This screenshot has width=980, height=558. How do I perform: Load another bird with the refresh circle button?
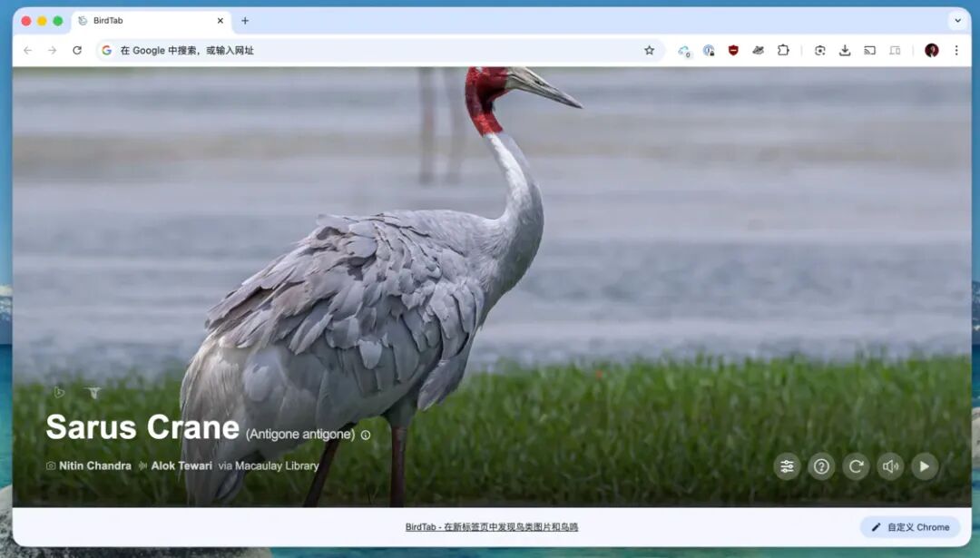[856, 466]
